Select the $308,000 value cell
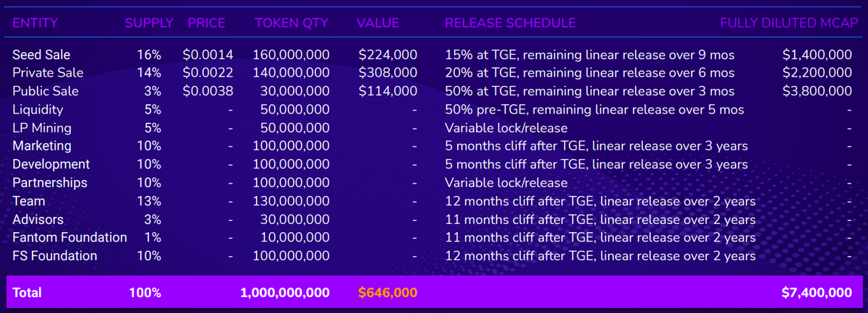This screenshot has height=313, width=868. (x=388, y=72)
